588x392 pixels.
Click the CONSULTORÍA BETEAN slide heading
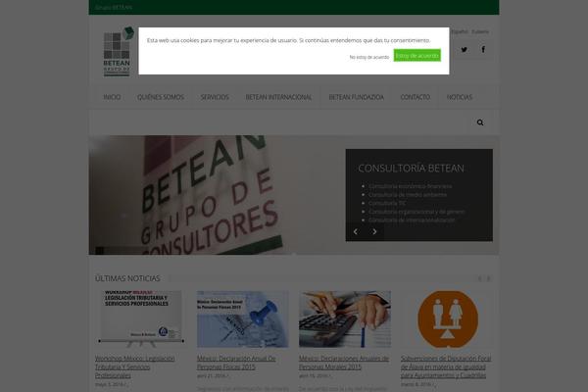point(411,168)
